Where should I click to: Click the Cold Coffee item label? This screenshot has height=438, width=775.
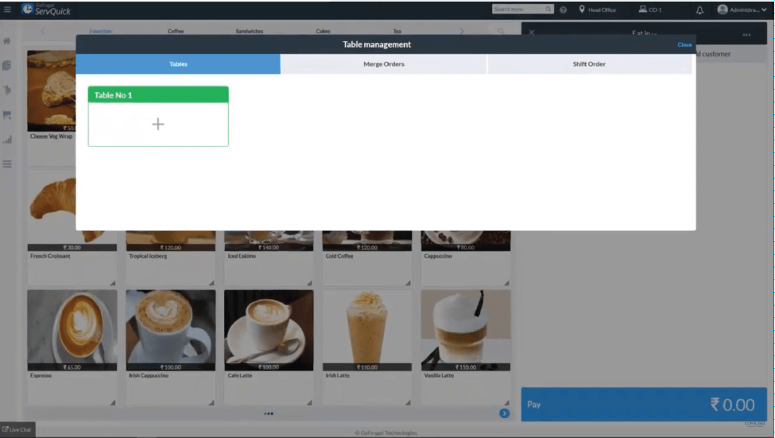pos(339,256)
